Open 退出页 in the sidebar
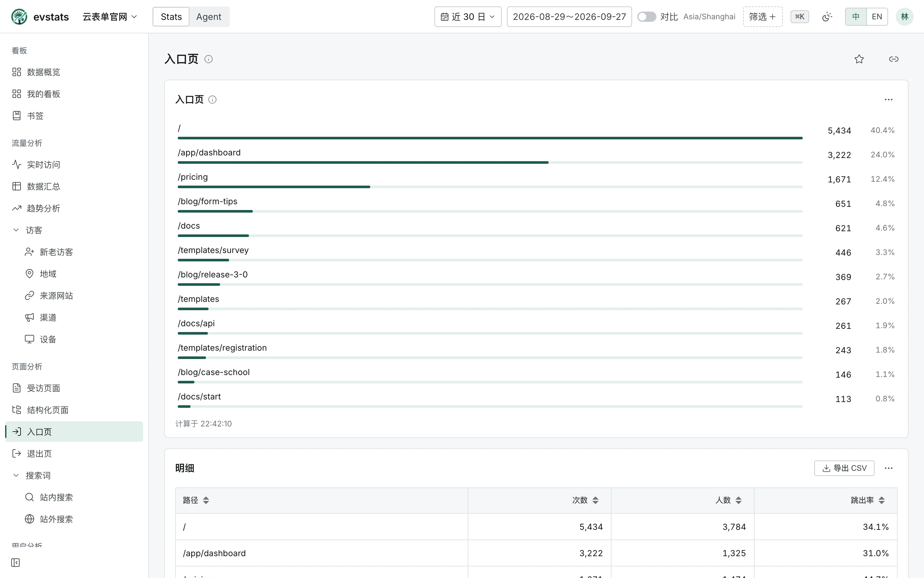Image resolution: width=924 pixels, height=578 pixels. tap(74, 454)
